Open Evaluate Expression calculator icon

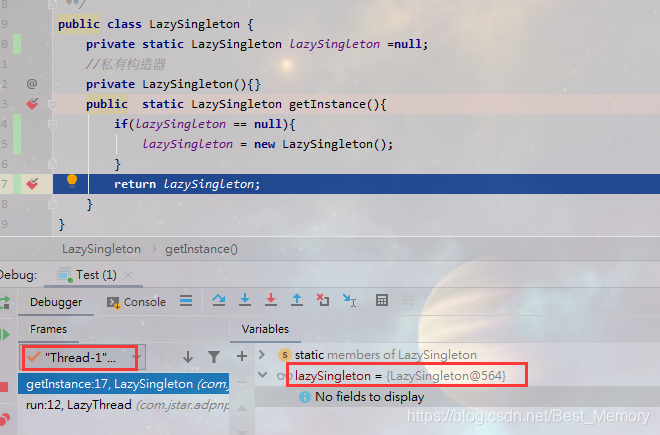tap(382, 300)
